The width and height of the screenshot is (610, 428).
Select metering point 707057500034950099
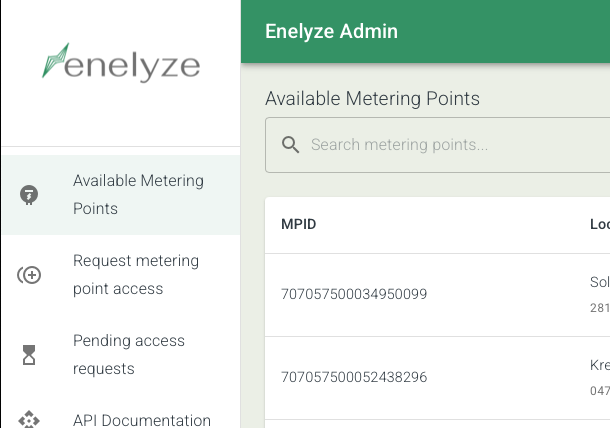click(354, 294)
